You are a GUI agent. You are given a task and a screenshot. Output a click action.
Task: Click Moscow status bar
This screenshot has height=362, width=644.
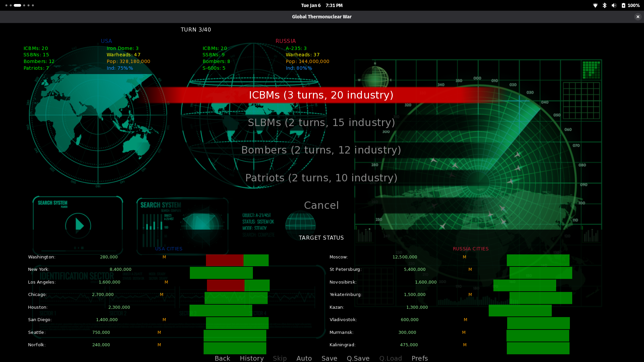tap(538, 260)
